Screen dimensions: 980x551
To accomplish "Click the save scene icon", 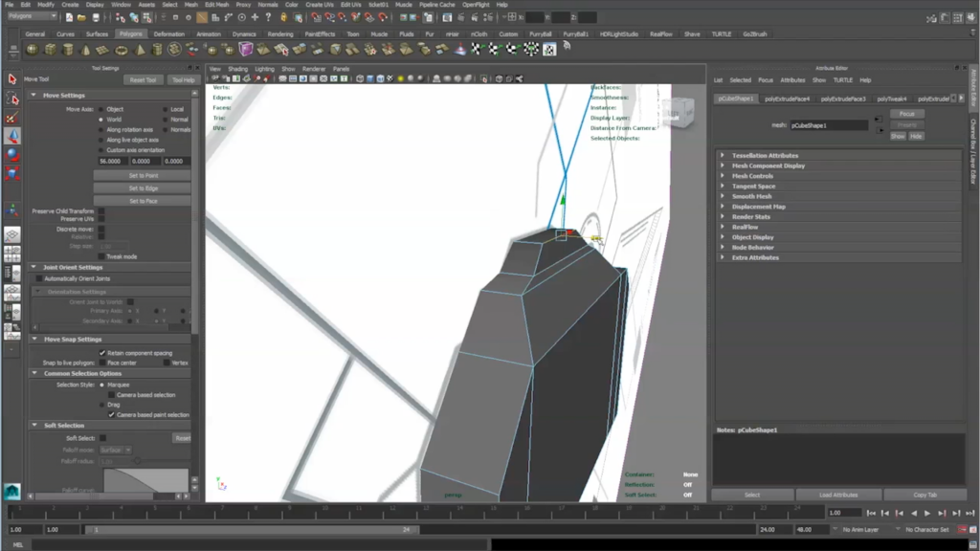I will click(96, 17).
